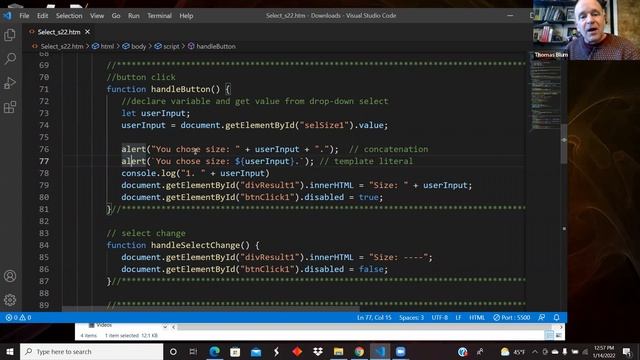Screen dimensions: 640x360
Task: Open the Run menu
Action: (133, 16)
